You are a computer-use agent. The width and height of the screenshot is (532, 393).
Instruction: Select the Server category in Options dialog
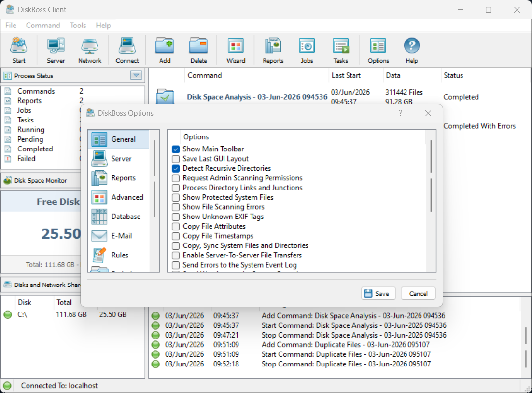[x=118, y=159]
